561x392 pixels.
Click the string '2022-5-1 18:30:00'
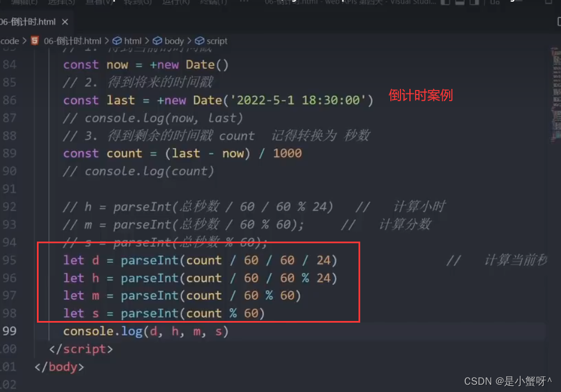pyautogui.click(x=298, y=100)
